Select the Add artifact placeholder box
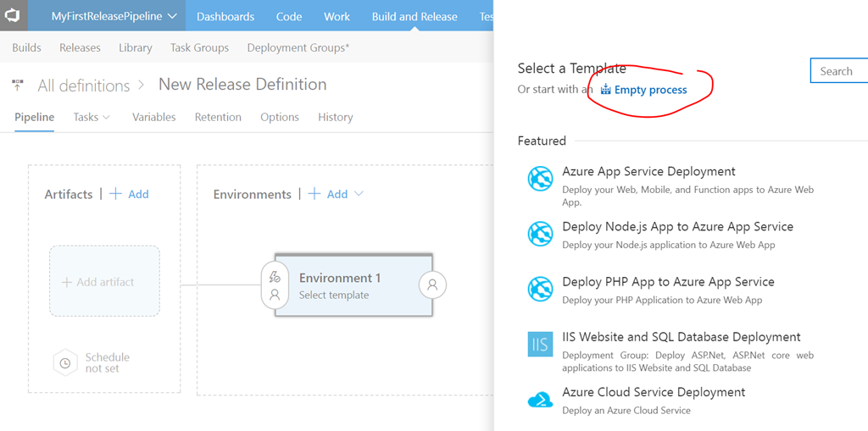The image size is (868, 431). pyautogui.click(x=104, y=282)
